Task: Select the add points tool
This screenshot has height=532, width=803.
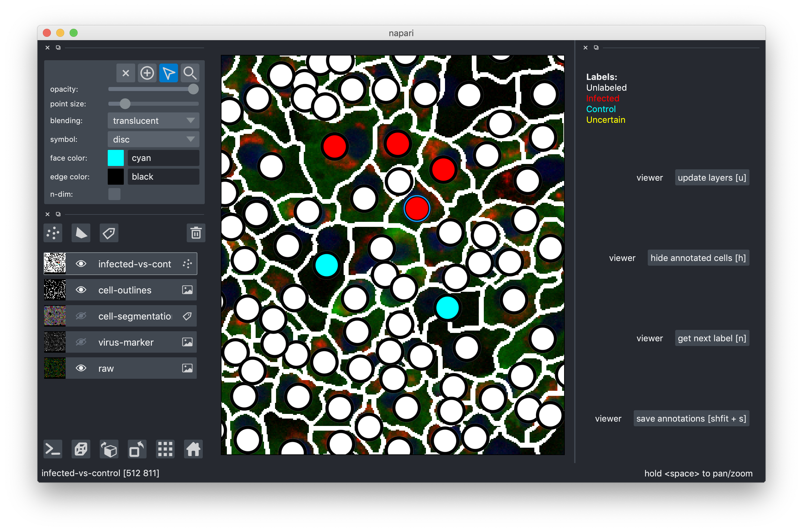Action: (147, 73)
